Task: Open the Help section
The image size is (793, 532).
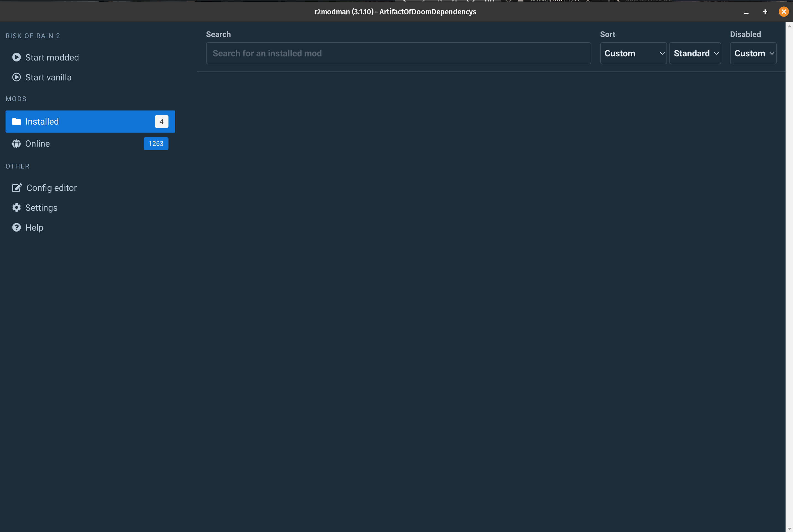Action: [x=35, y=227]
